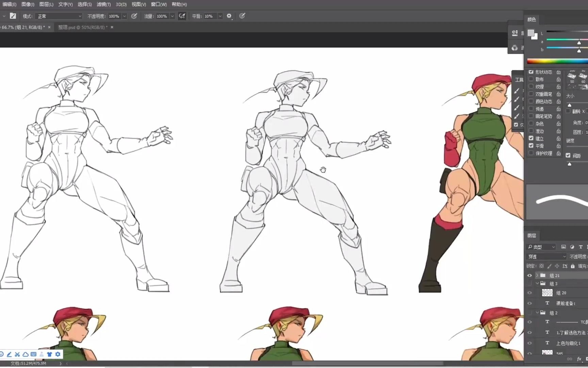
Task: Open the 视图(V) menu
Action: point(138,4)
